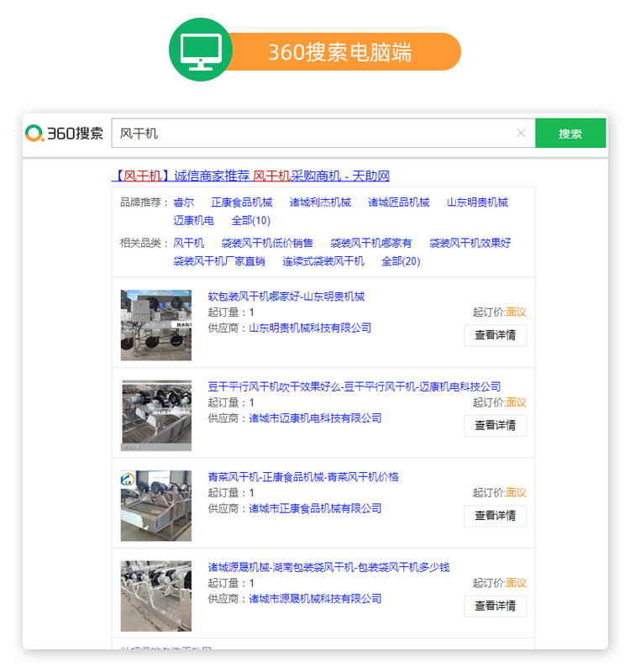The image size is (630, 672).
Task: Select brand 正康食品机械 in recommendations
Action: 241,202
